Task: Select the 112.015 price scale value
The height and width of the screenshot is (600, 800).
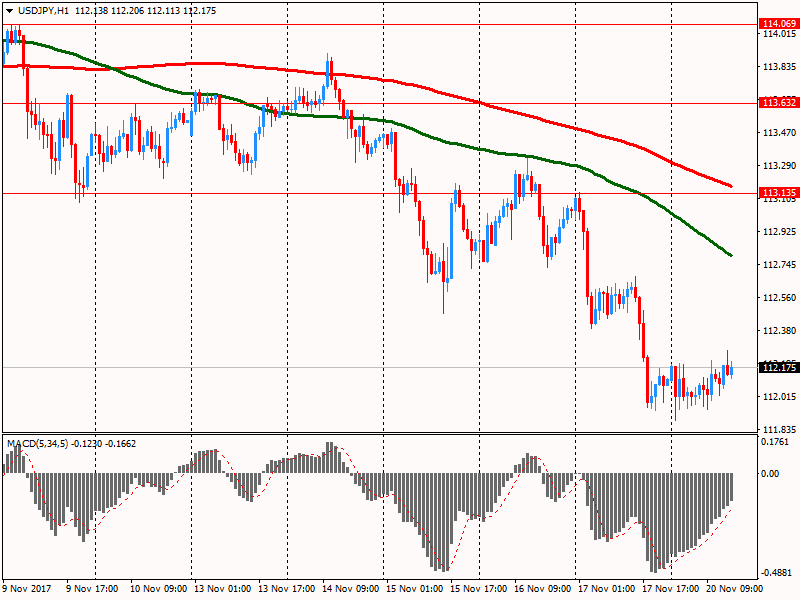Action: [779, 396]
